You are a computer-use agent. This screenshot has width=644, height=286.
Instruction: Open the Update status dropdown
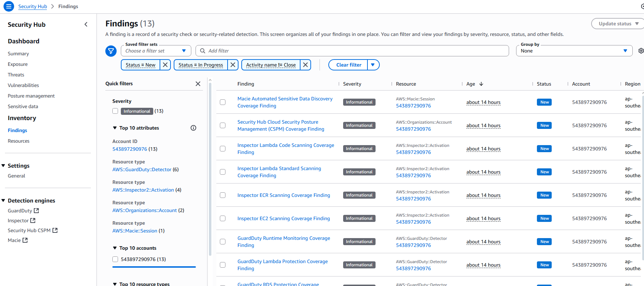pyautogui.click(x=618, y=24)
